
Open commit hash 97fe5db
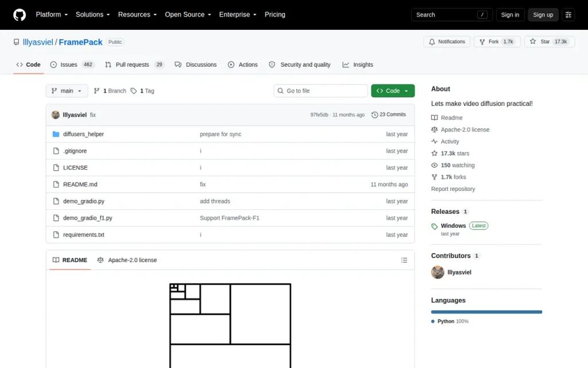pyautogui.click(x=319, y=115)
